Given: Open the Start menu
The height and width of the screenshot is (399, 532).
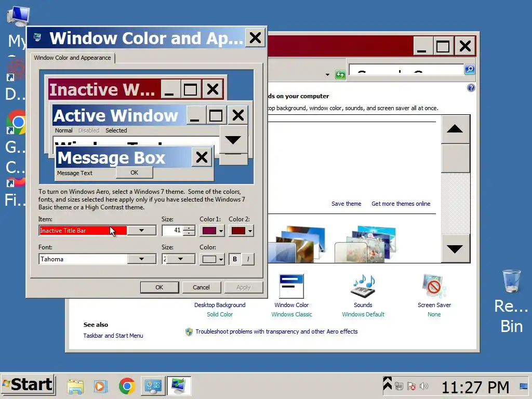Looking at the screenshot, I should [28, 385].
